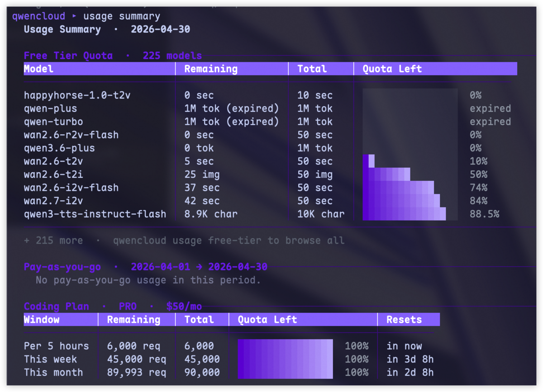Select the 'qwen-plus' model name

pyautogui.click(x=51, y=109)
